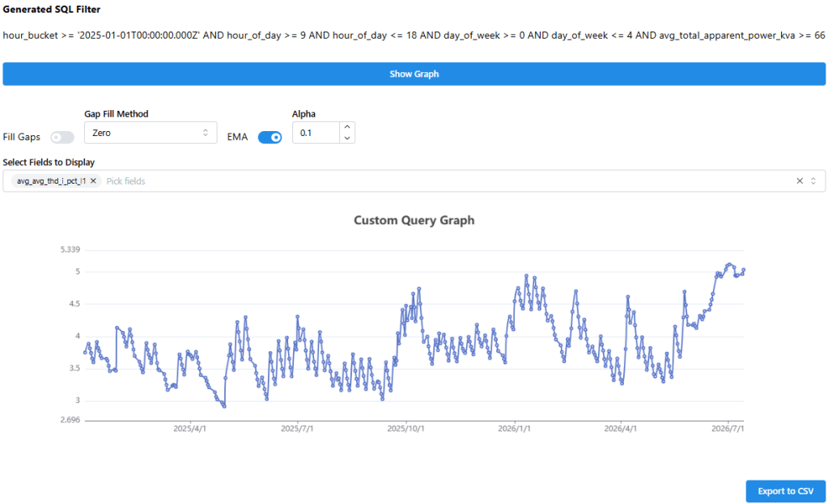Open the Gap Fill Method chevron icon
The height and width of the screenshot is (504, 828).
[206, 133]
